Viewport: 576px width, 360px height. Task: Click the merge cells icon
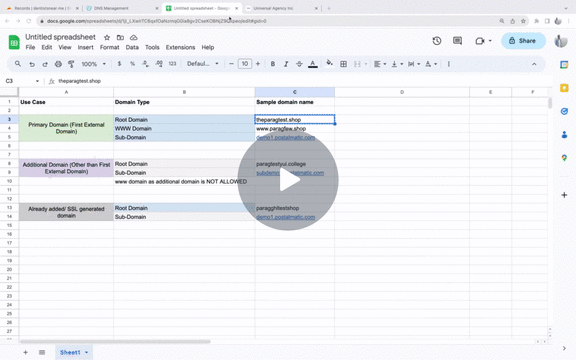[x=357, y=64]
